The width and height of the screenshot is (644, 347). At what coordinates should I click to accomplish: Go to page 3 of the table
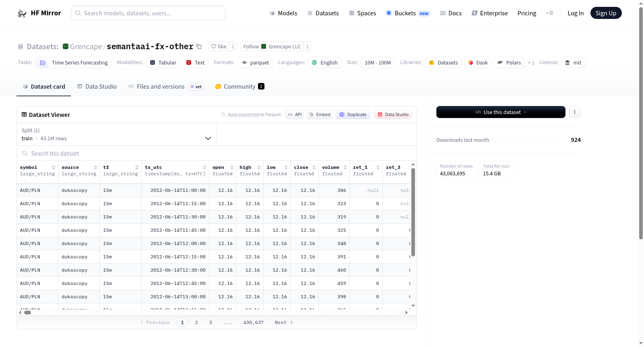(211, 322)
